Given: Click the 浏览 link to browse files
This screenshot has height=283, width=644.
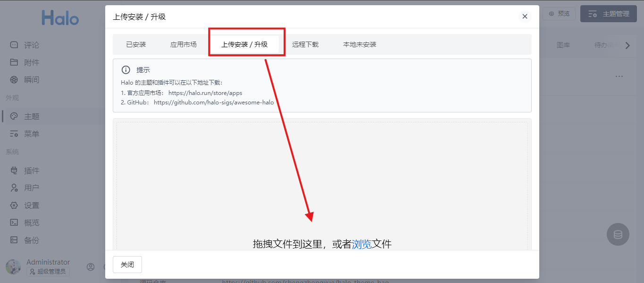Looking at the screenshot, I should 361,245.
